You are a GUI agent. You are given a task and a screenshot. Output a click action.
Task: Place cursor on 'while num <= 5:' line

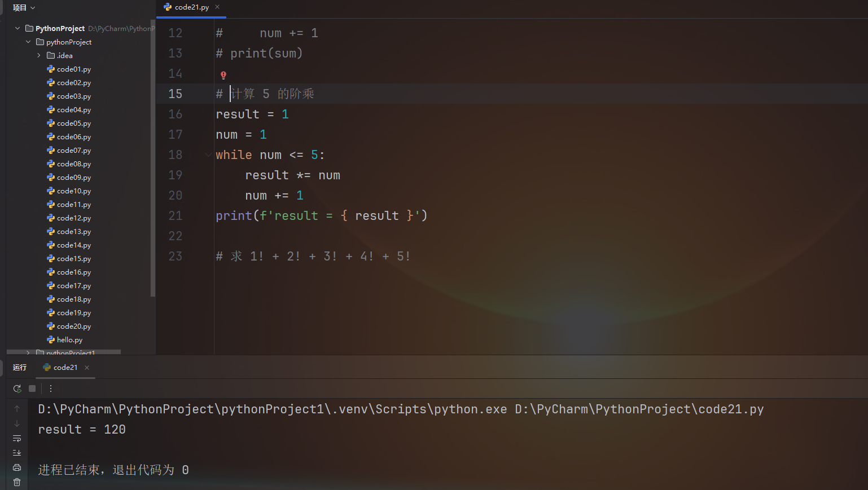[270, 155]
